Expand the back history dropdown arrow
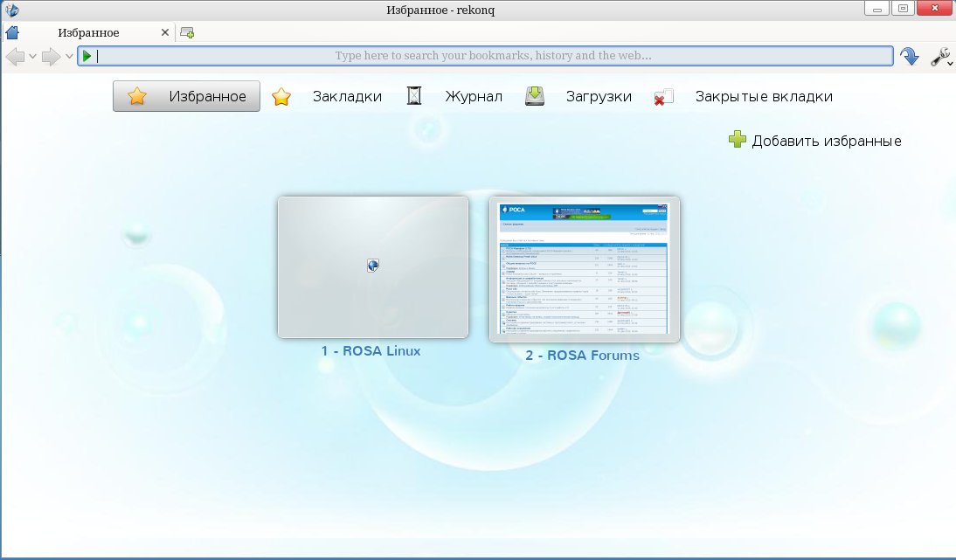 tap(33, 57)
